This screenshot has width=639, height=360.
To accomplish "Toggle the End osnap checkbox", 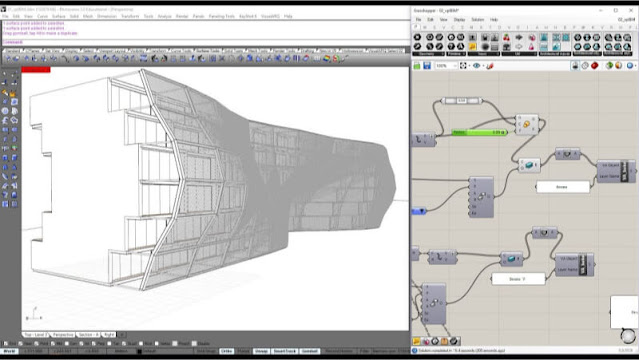I will coord(6,344).
